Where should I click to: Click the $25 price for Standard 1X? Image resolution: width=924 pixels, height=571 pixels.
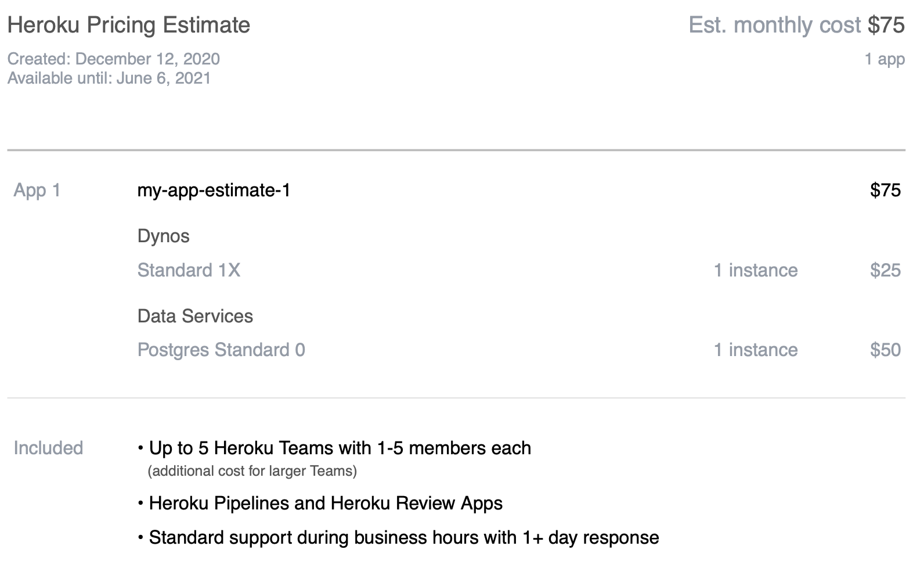pos(885,270)
